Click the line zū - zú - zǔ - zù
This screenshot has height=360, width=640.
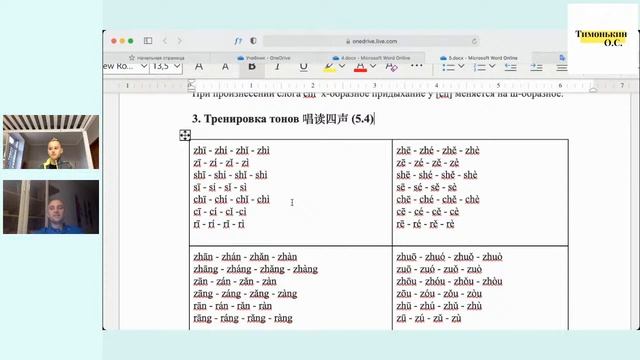429,318
